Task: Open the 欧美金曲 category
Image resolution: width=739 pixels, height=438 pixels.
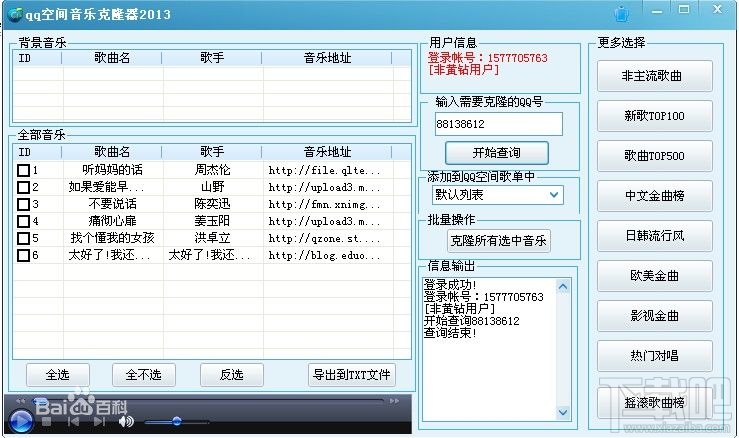Action: (x=654, y=276)
